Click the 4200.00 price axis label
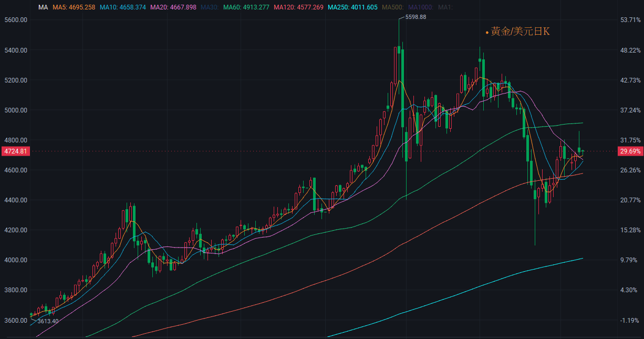 (16, 230)
